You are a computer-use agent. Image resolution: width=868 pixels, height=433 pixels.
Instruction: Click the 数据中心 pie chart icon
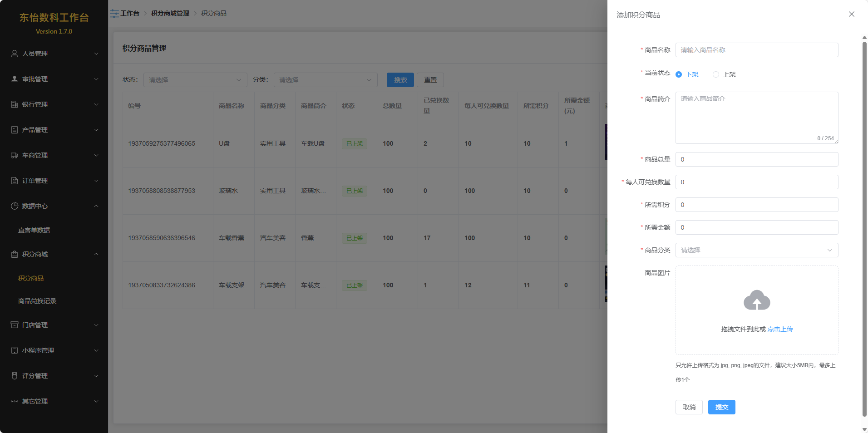point(15,206)
